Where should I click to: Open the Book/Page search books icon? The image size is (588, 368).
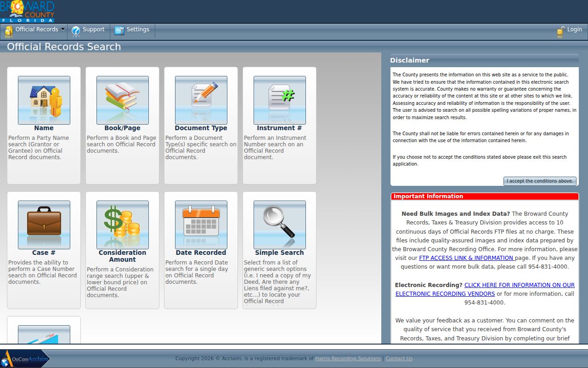click(123, 100)
